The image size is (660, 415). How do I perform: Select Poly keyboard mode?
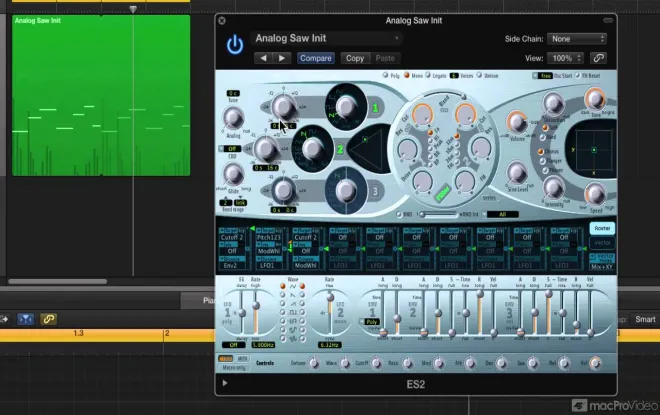pyautogui.click(x=385, y=75)
